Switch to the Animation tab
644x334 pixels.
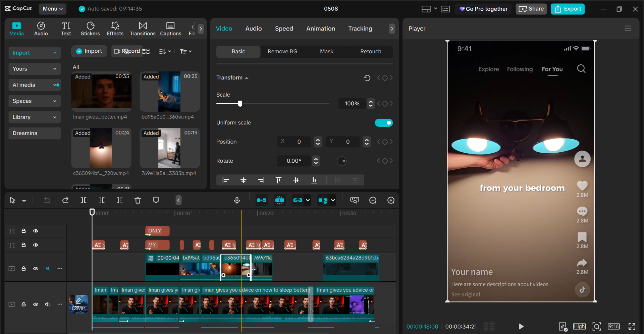click(x=321, y=29)
